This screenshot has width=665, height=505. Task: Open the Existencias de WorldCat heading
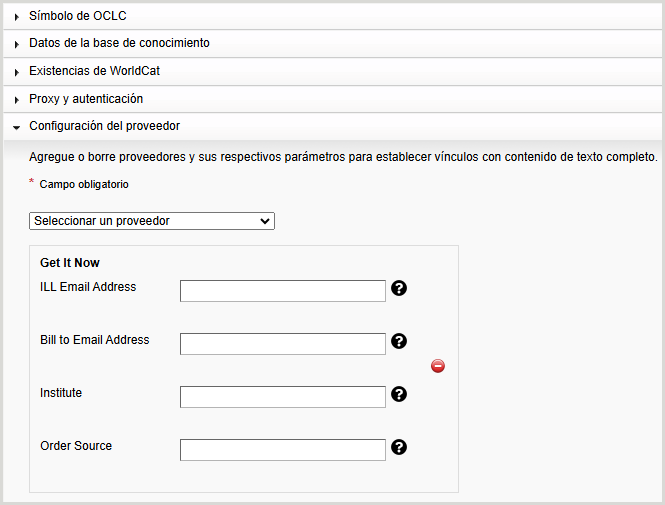point(94,71)
